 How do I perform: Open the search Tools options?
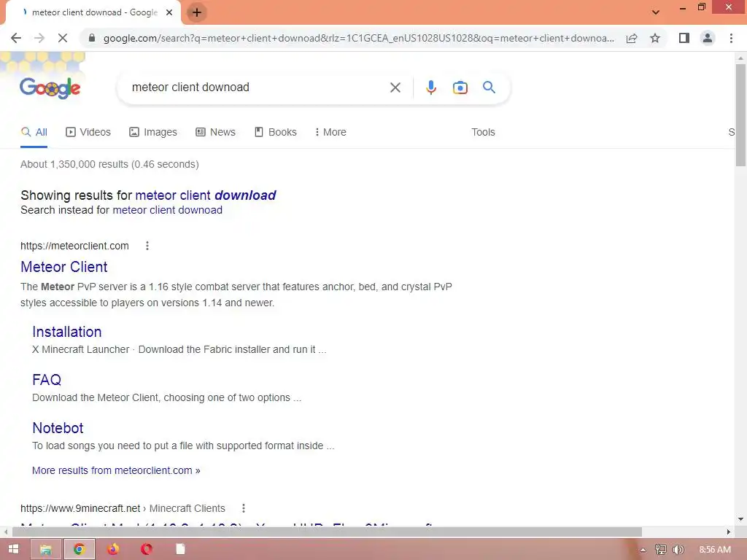tap(483, 133)
